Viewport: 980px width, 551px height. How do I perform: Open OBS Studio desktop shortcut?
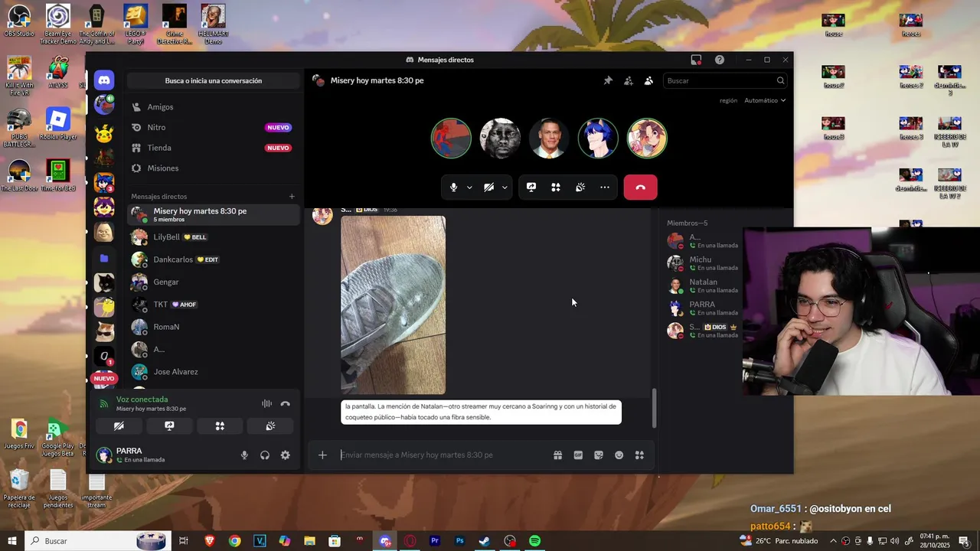[x=18, y=21]
